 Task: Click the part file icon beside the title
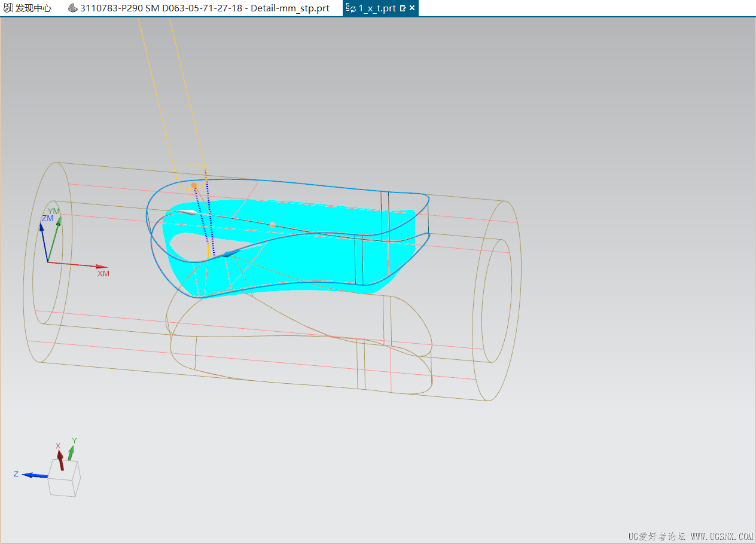pos(72,8)
